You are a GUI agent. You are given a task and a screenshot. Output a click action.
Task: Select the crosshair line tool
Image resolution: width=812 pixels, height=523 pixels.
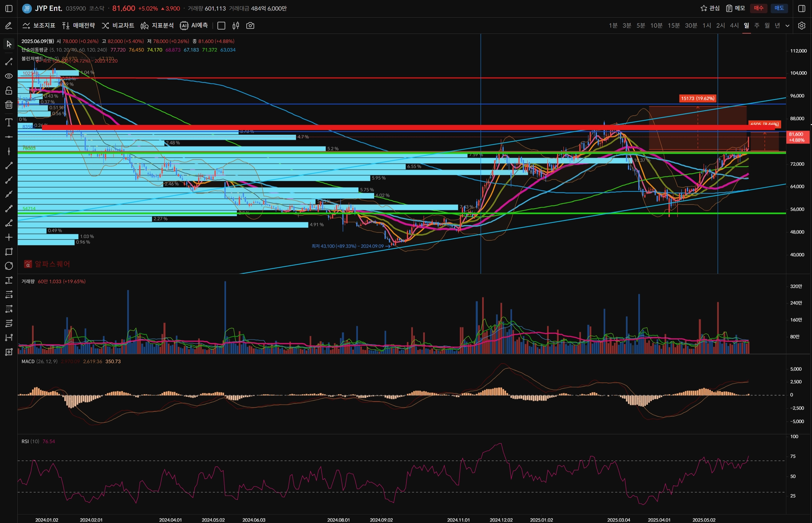coord(9,237)
